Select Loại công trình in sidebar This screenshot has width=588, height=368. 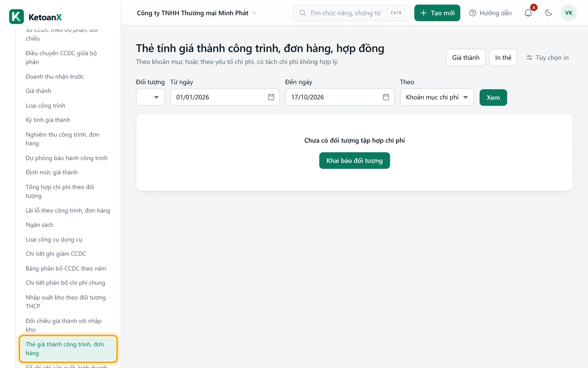[68, 106]
